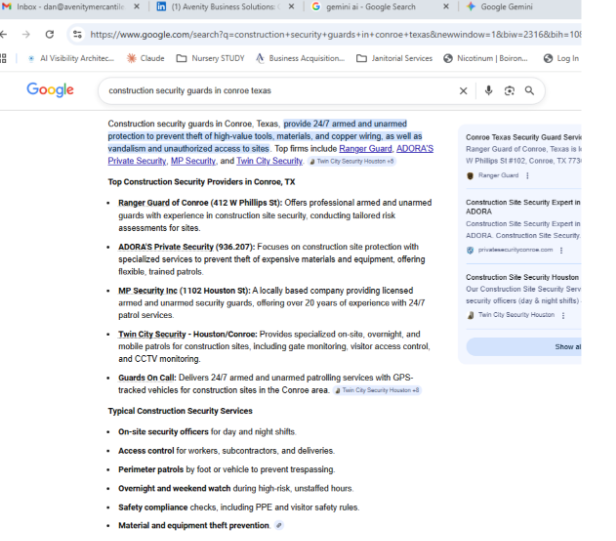Open more options for Ranger Guard source
The width and height of the screenshot is (616, 541).
click(528, 176)
